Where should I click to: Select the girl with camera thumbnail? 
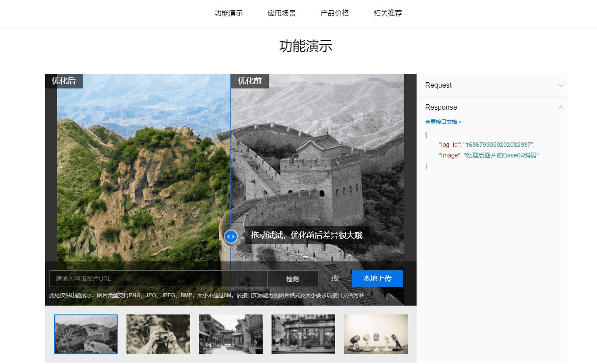click(x=158, y=334)
